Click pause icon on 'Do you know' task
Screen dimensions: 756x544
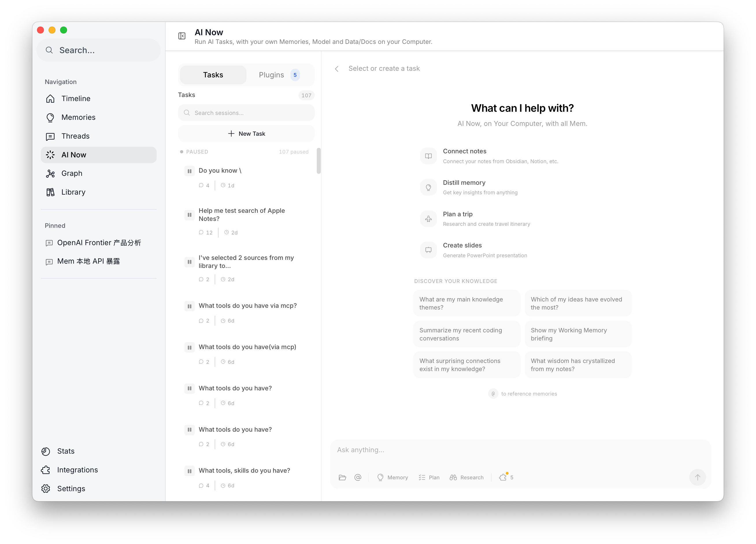tap(189, 171)
